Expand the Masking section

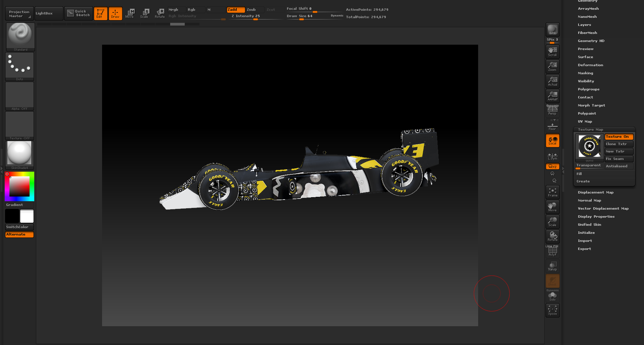(x=586, y=73)
